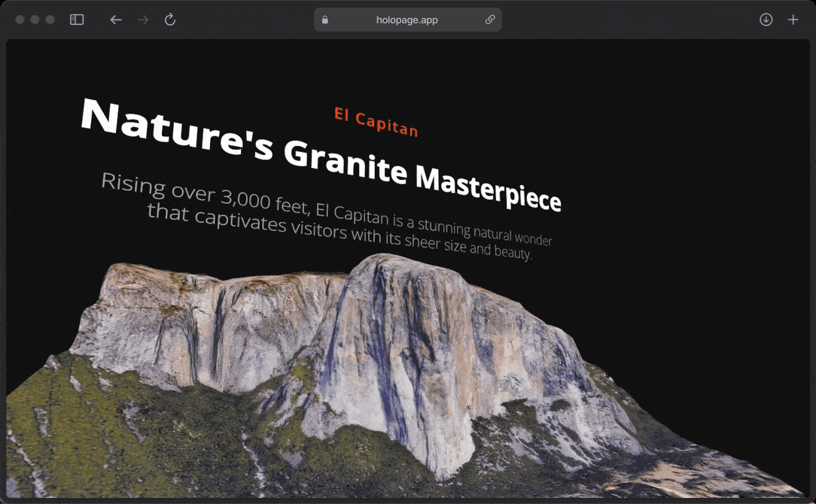Image resolution: width=816 pixels, height=504 pixels.
Task: Go forward to the next page
Action: 143,20
